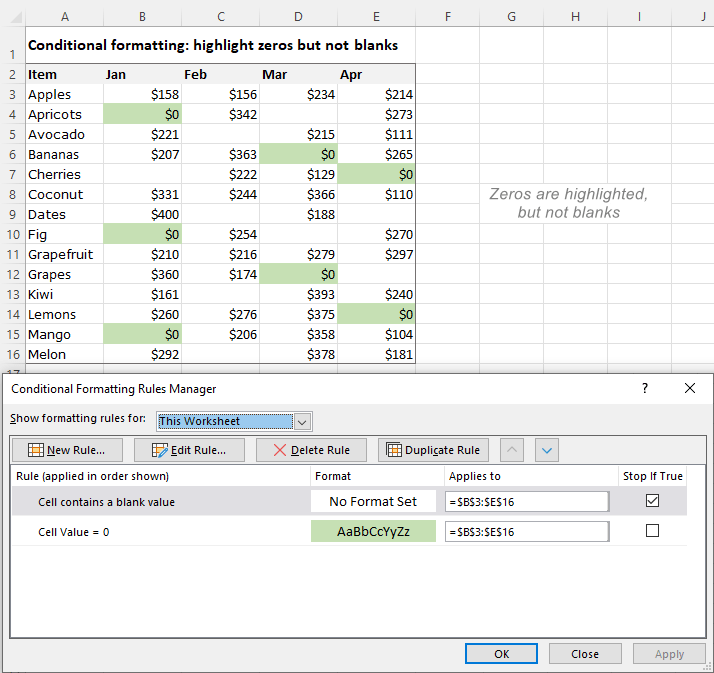Open dialog help with the question mark
Image resolution: width=714 pixels, height=673 pixels.
tap(644, 388)
